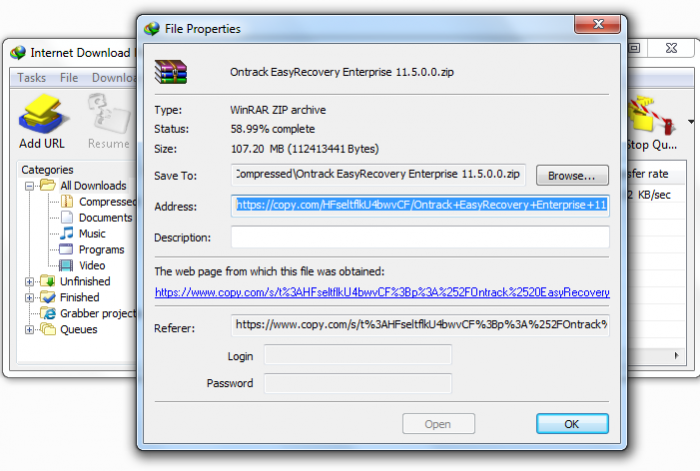The width and height of the screenshot is (700, 471).
Task: Click into the Address field
Action: [420, 205]
